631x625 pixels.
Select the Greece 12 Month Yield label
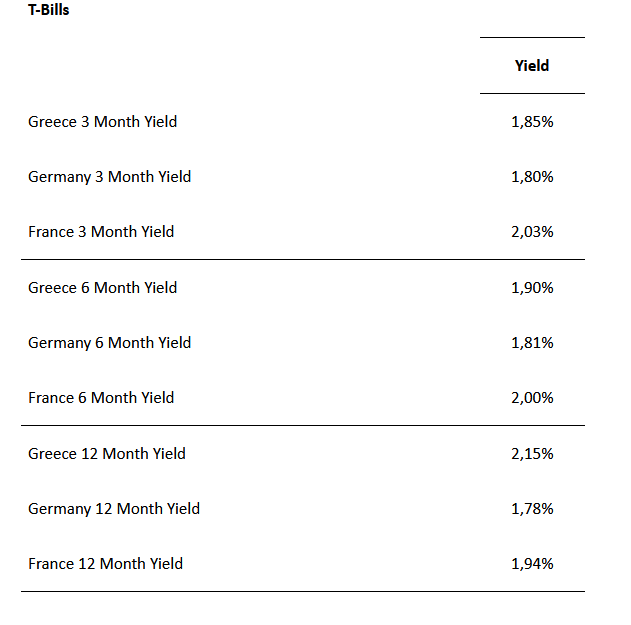coord(107,454)
